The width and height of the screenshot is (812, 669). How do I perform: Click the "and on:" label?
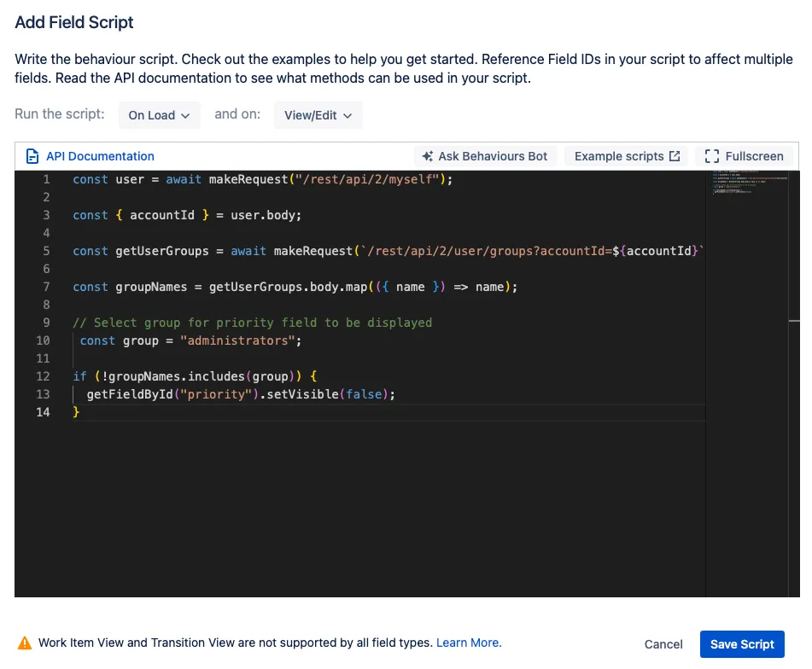[237, 113]
